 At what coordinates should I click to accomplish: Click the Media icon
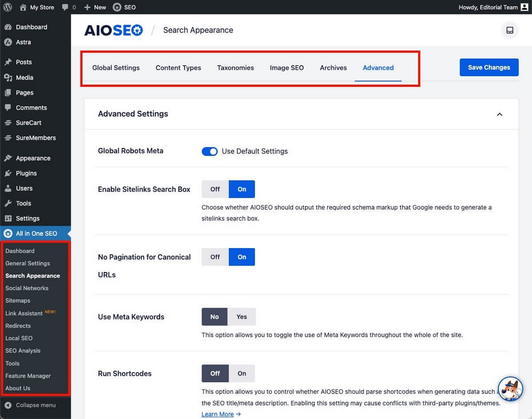click(8, 77)
